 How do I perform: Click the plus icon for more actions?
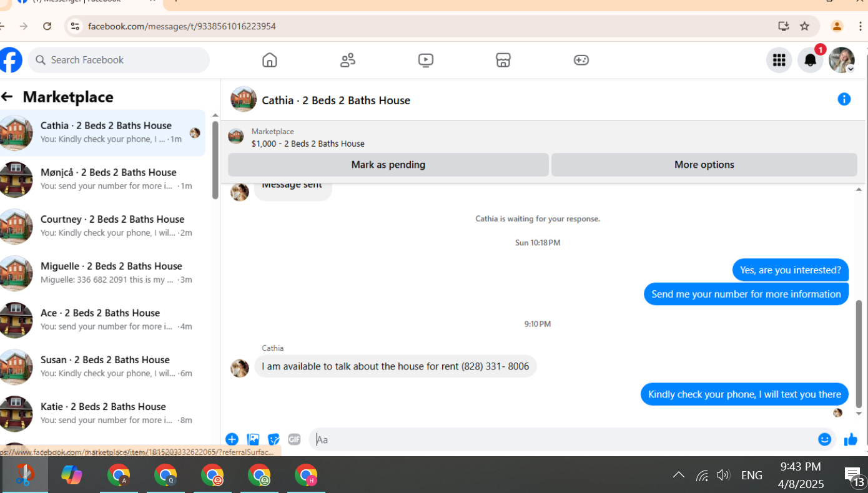click(232, 439)
